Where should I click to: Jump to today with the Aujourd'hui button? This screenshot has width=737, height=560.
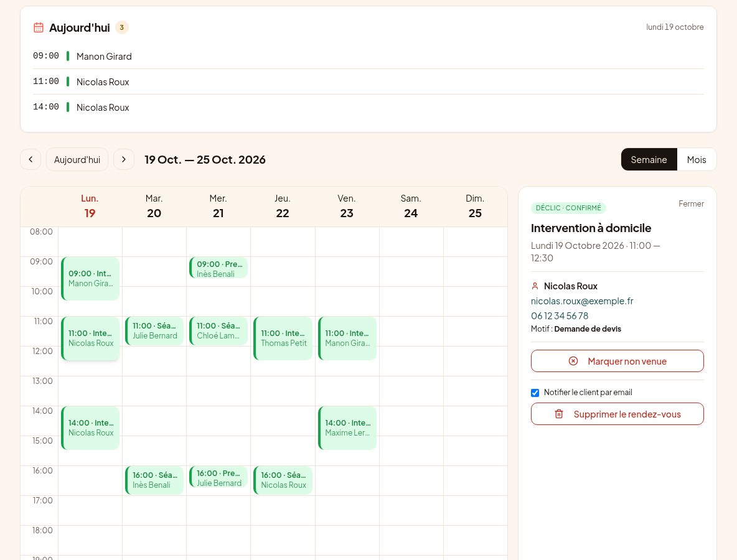[x=77, y=159]
